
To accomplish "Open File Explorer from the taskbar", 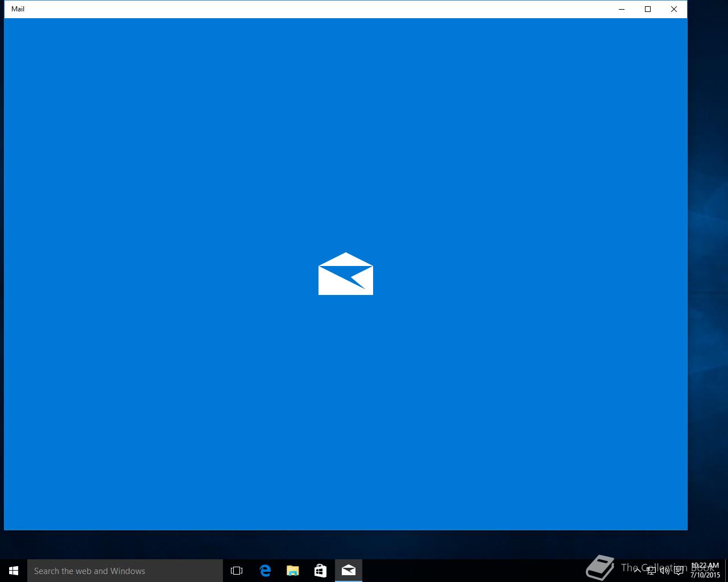I will [293, 571].
